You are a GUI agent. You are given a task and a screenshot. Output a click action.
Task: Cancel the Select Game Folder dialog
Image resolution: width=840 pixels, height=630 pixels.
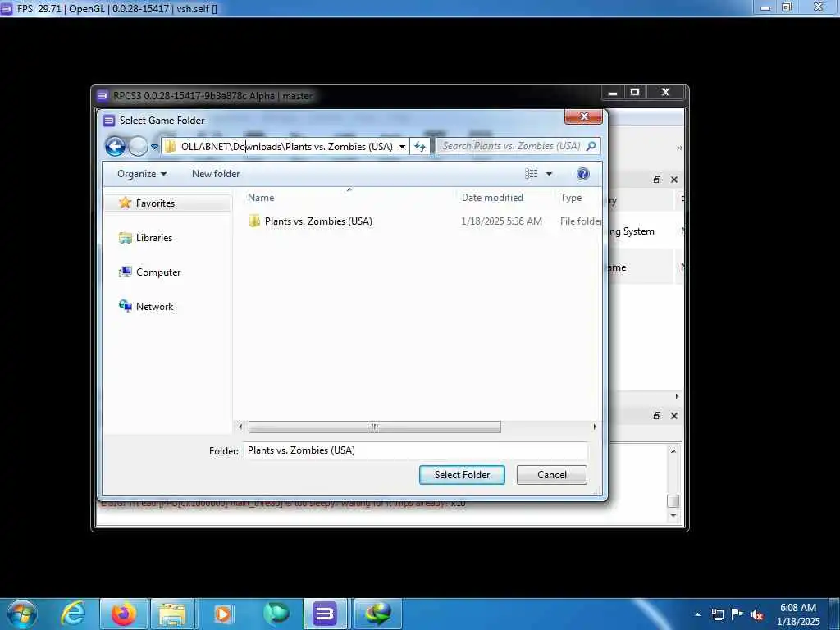click(x=552, y=475)
